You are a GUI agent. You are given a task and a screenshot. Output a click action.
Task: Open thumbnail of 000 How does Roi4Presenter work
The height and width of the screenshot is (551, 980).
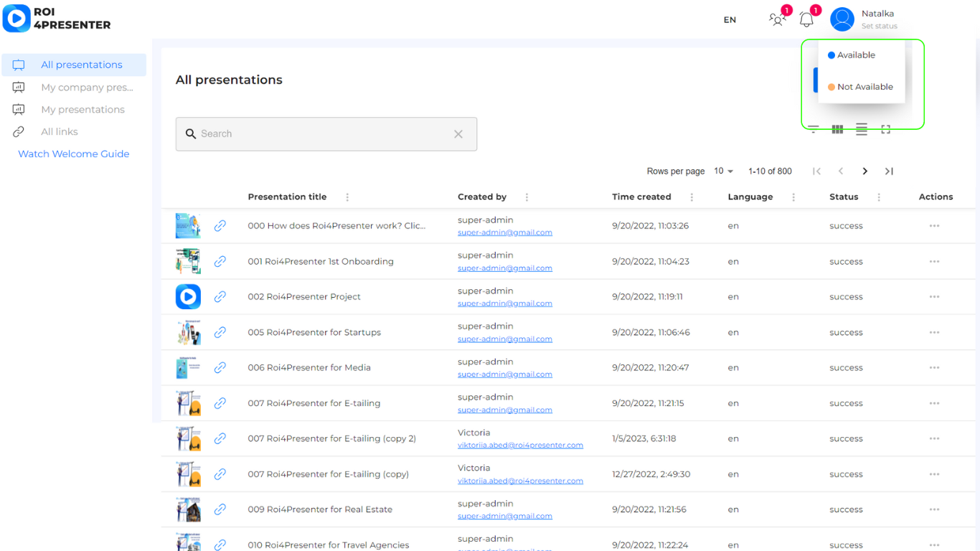(x=188, y=226)
